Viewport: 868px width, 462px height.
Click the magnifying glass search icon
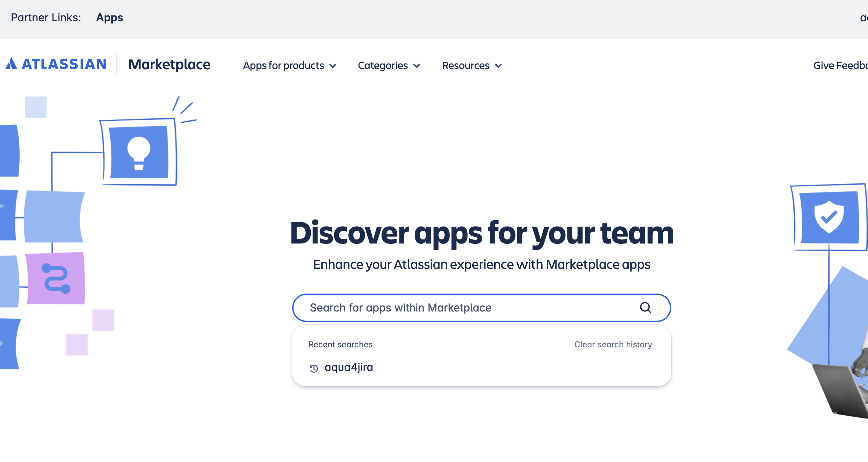click(x=645, y=308)
